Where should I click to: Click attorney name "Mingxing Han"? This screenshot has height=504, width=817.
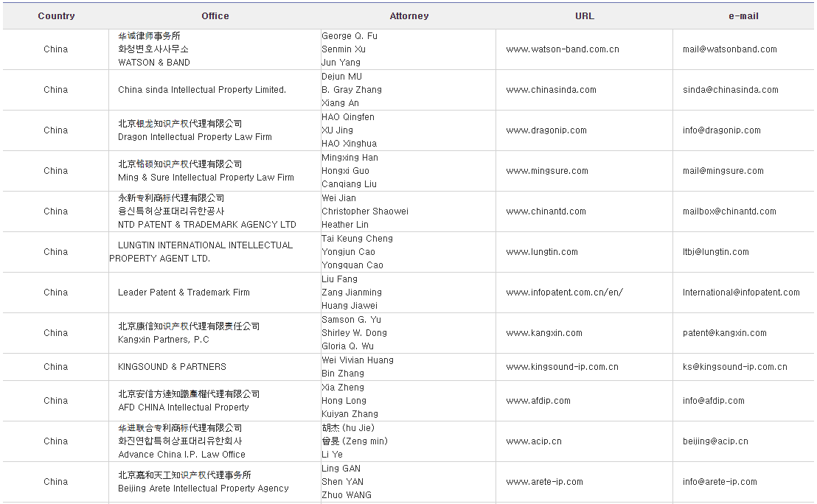click(350, 158)
